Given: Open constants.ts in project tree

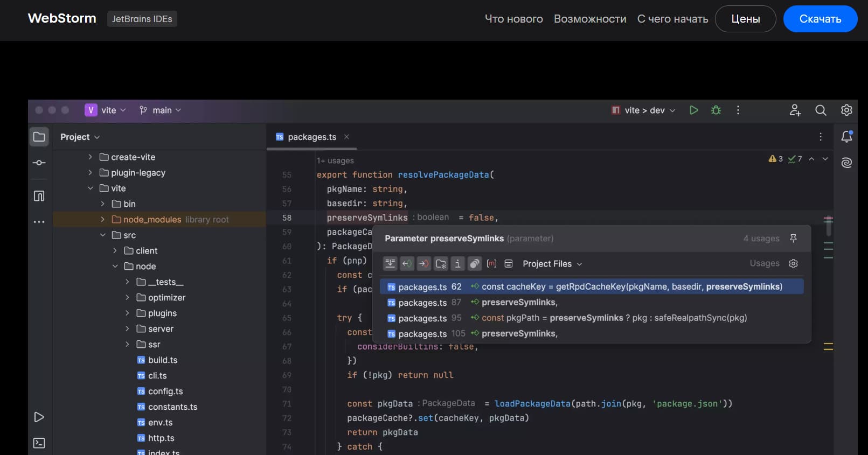Looking at the screenshot, I should pyautogui.click(x=167, y=407).
